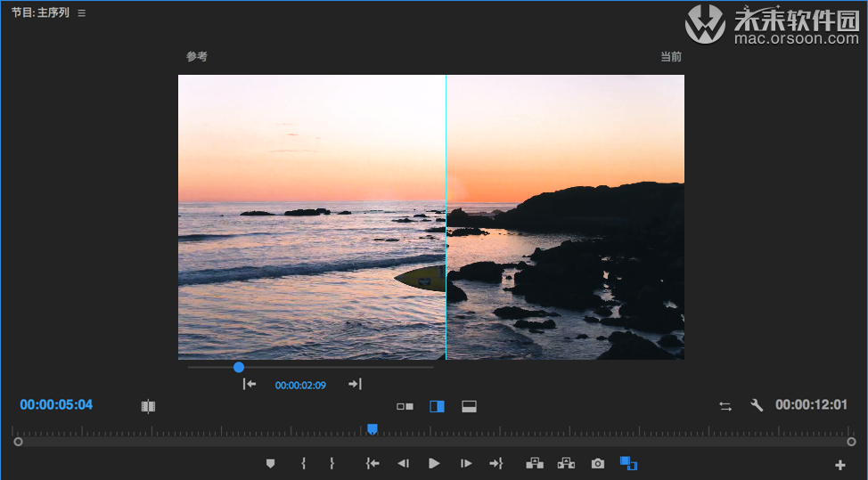Mark Out point
This screenshot has height=480, width=868.
[332, 463]
